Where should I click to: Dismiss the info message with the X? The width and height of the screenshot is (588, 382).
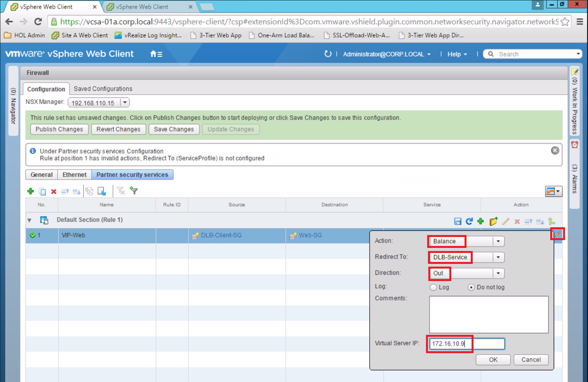click(555, 150)
